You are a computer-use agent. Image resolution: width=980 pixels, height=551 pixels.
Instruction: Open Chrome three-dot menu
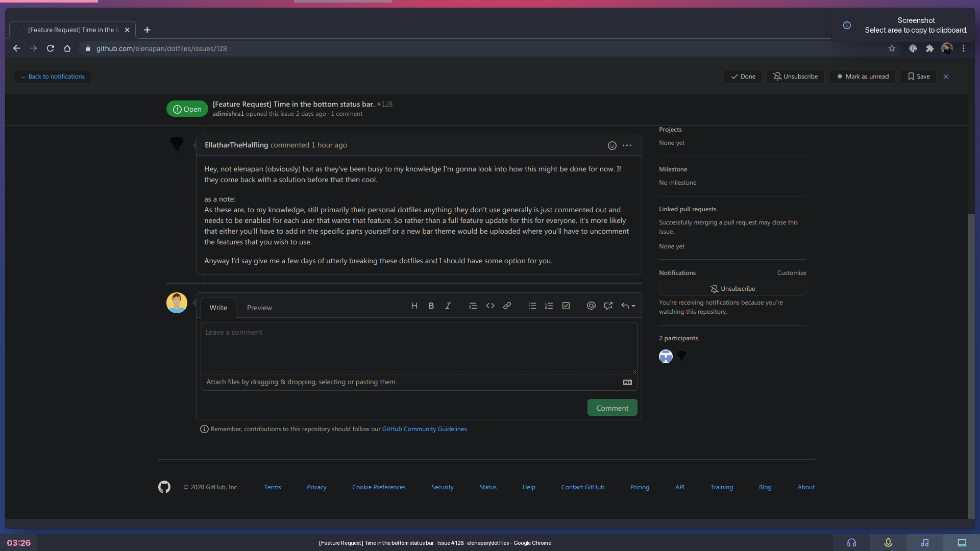pos(964,48)
